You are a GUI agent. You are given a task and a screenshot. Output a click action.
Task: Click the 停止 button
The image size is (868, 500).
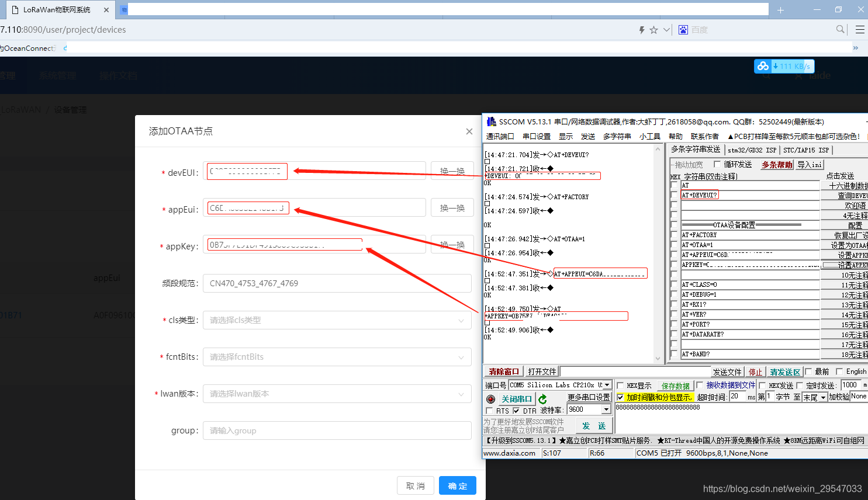coord(756,372)
